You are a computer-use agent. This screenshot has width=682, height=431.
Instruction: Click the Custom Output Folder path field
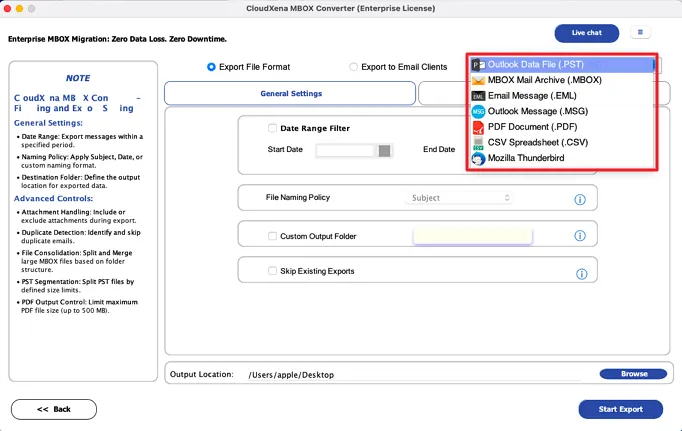point(472,236)
